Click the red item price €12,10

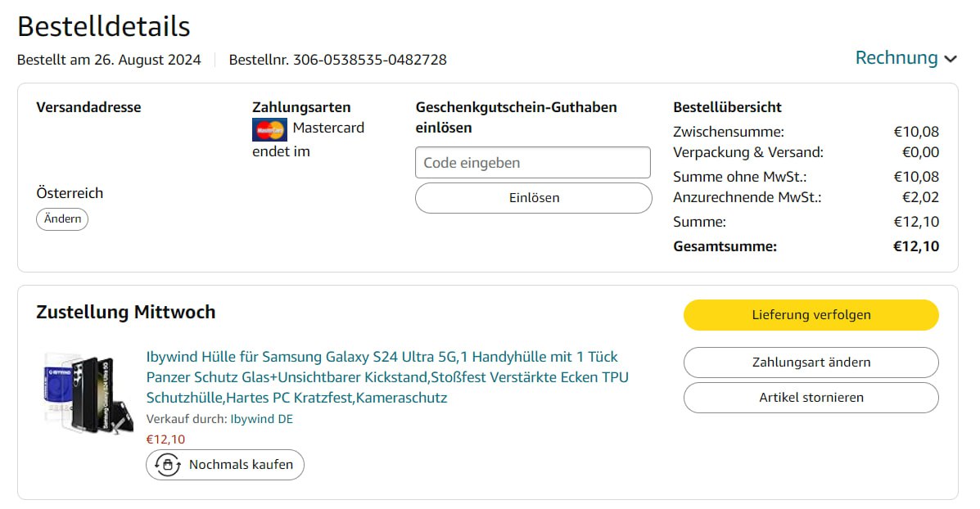165,439
